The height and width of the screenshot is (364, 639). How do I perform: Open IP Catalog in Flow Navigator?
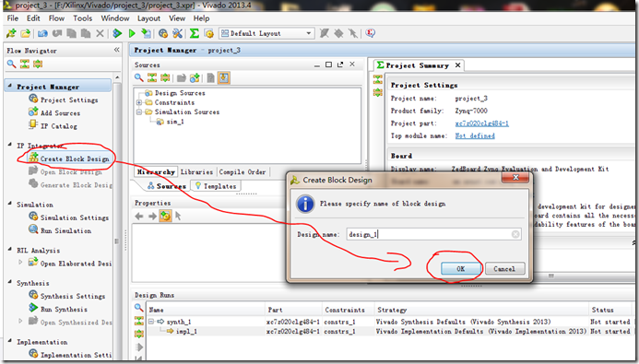pos(53,126)
